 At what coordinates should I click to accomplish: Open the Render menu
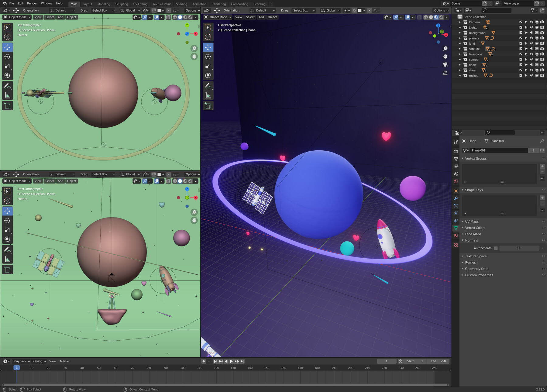point(32,3)
